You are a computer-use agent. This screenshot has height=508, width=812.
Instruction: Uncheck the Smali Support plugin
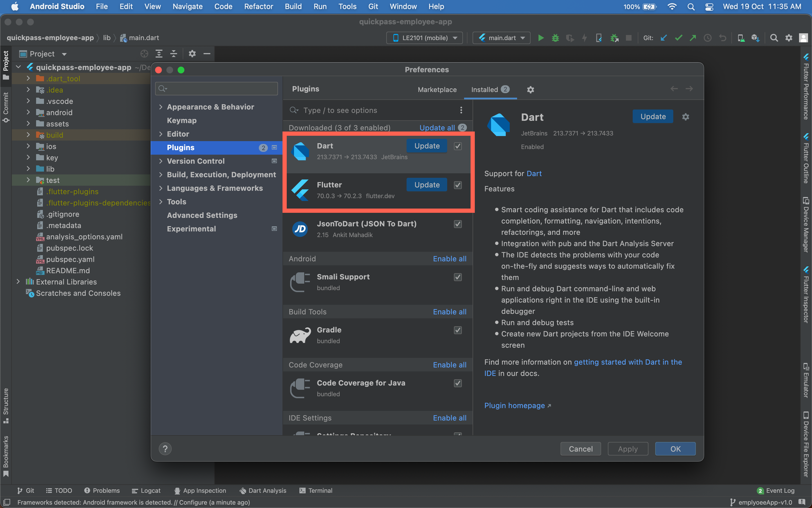[458, 277]
